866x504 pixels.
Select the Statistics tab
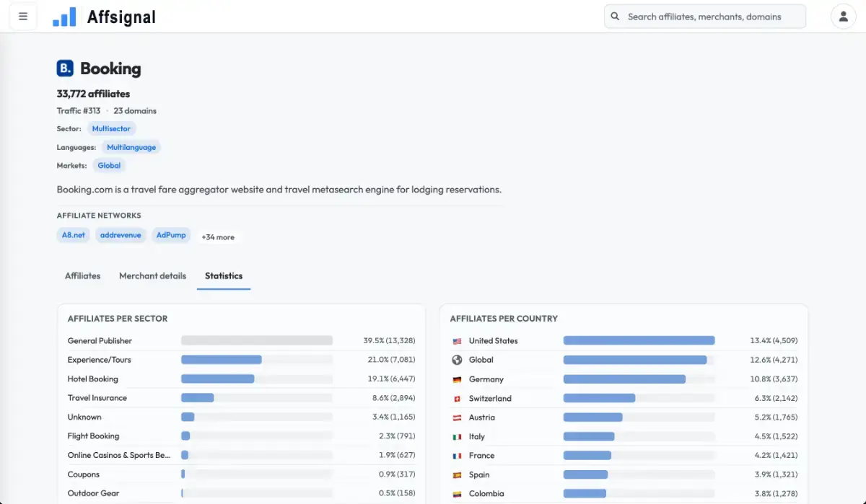[x=224, y=275]
